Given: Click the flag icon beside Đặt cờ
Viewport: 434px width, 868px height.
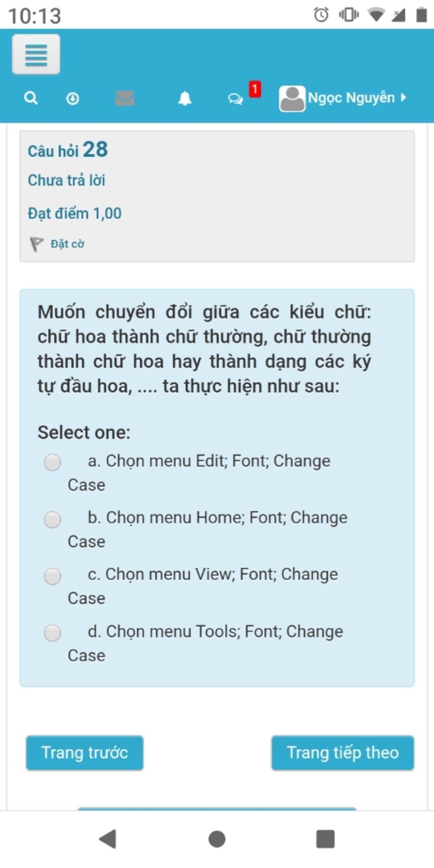Looking at the screenshot, I should [36, 244].
